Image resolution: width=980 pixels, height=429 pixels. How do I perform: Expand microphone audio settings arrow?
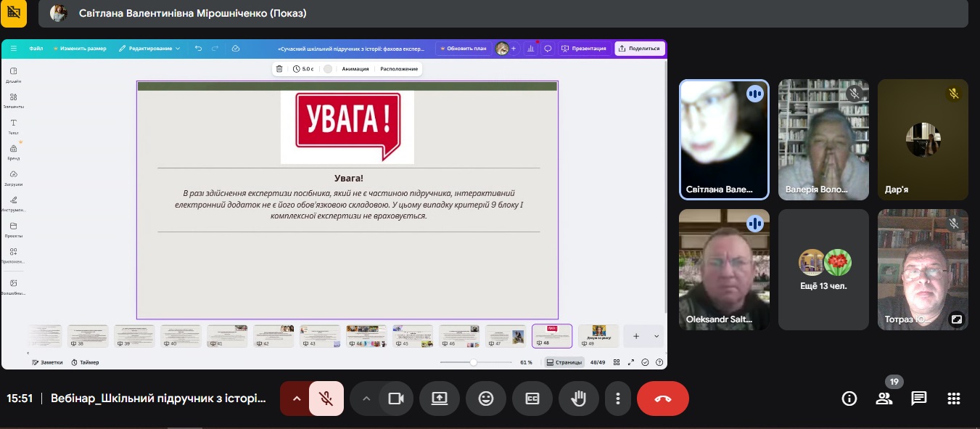tap(296, 399)
